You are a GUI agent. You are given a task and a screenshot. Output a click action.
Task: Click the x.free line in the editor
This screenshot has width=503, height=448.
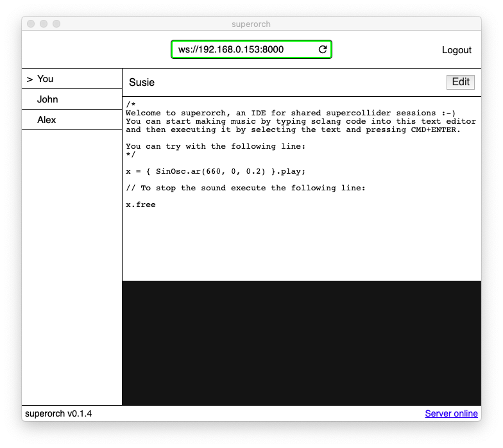click(141, 205)
